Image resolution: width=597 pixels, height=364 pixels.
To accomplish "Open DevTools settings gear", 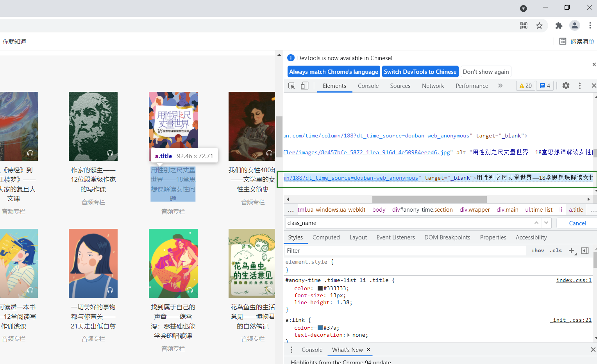I will (566, 86).
